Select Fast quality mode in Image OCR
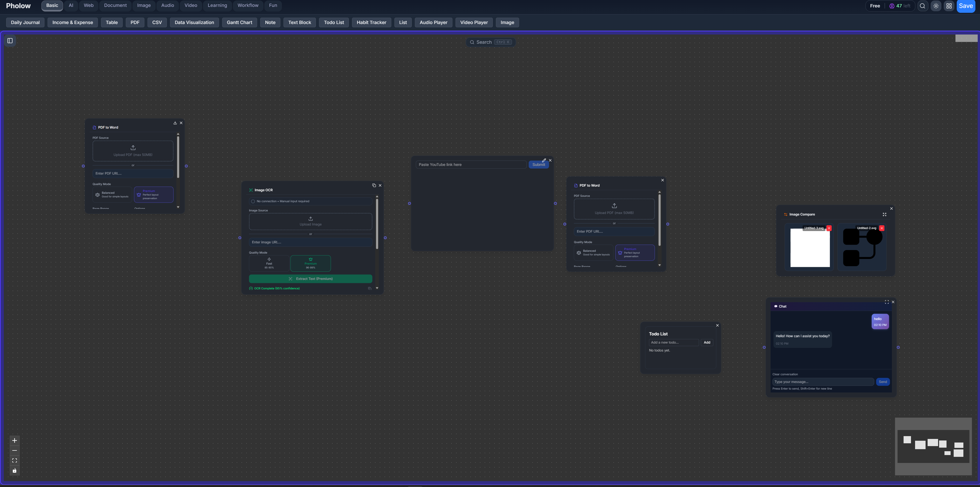The height and width of the screenshot is (487, 980). pos(269,263)
